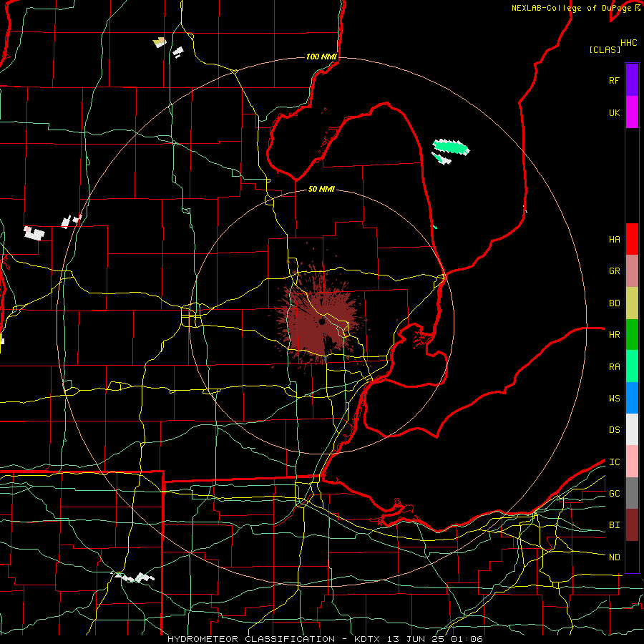Click the IC light pink legend swatch

tap(632, 462)
